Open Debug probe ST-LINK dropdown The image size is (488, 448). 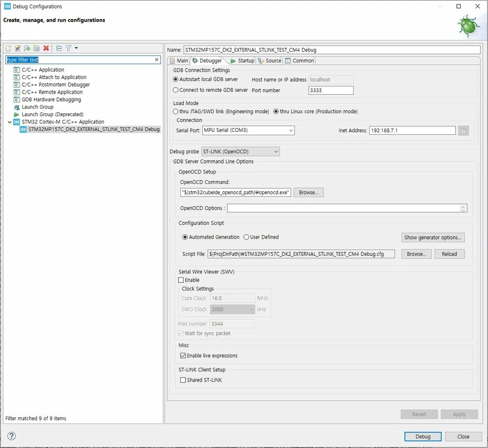(x=240, y=152)
